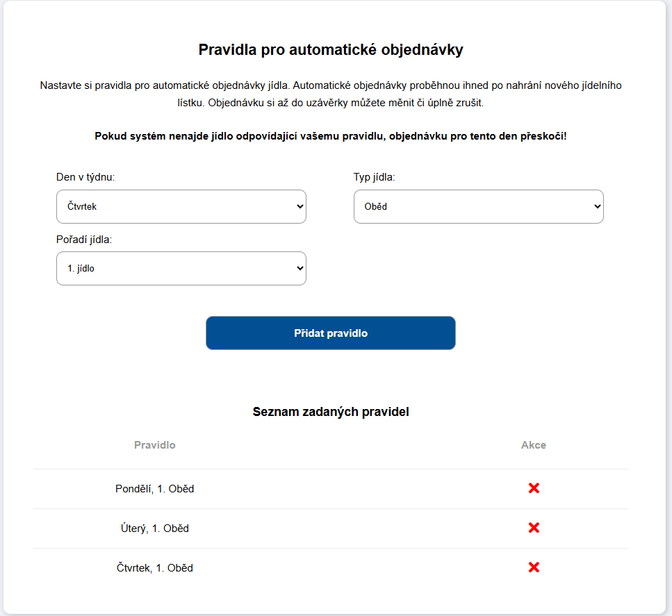Viewport: 672px width, 616px height.
Task: Click the chevron arrow beside 1. jídlo
Action: (x=300, y=268)
